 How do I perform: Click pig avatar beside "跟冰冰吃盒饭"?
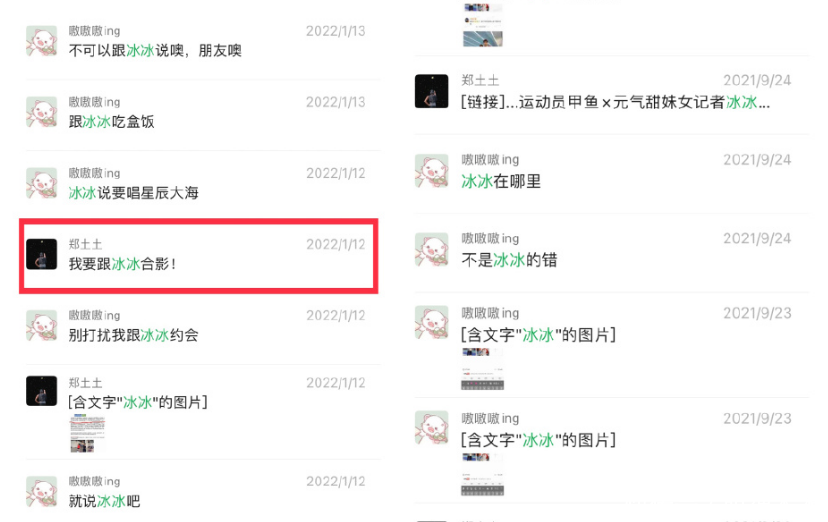[x=42, y=112]
